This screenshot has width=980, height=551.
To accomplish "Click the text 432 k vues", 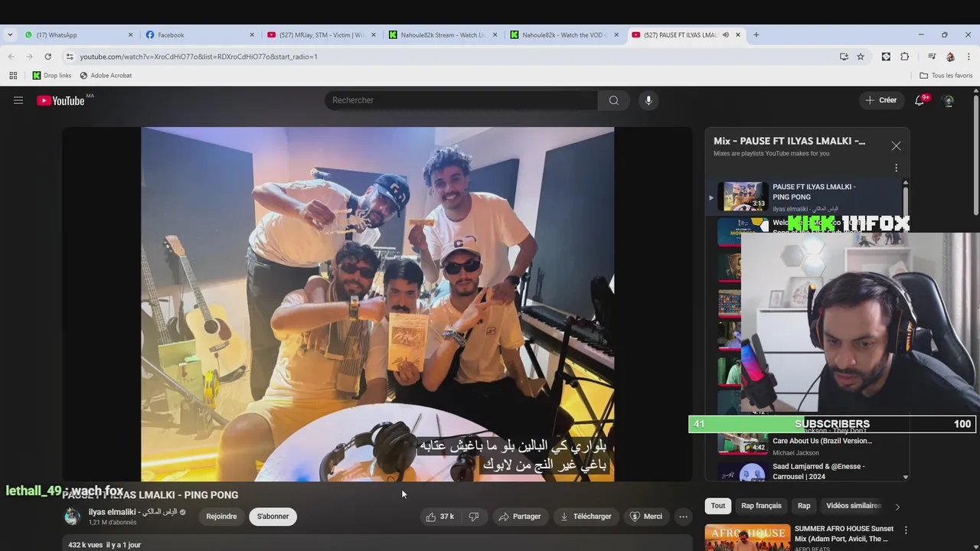I will coord(85,545).
